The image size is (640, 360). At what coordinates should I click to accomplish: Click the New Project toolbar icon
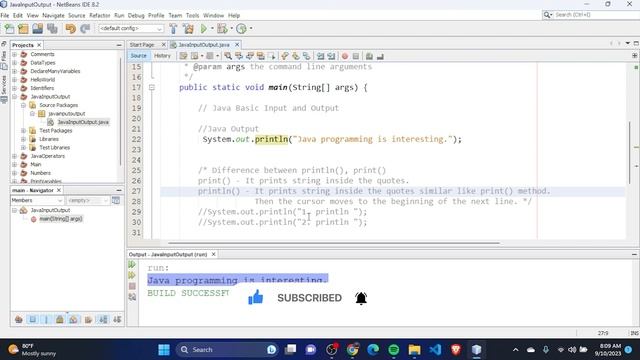tap(23, 29)
